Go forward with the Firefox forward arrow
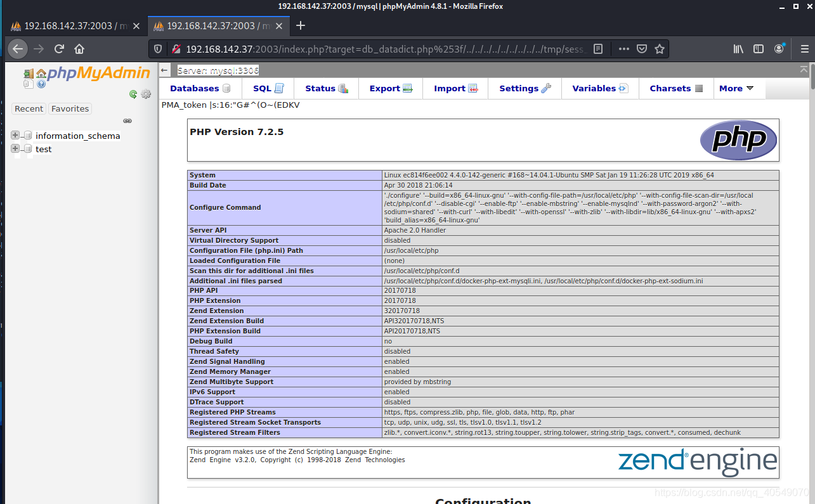 [x=39, y=49]
